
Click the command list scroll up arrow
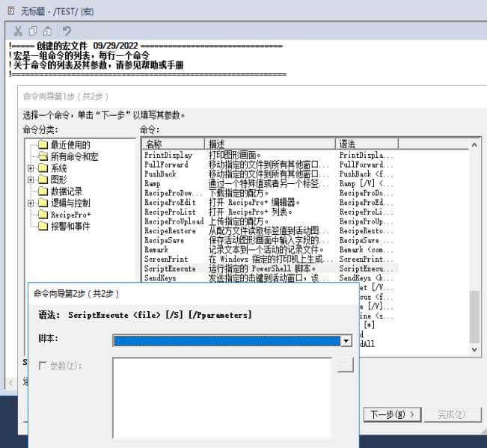tap(474, 144)
